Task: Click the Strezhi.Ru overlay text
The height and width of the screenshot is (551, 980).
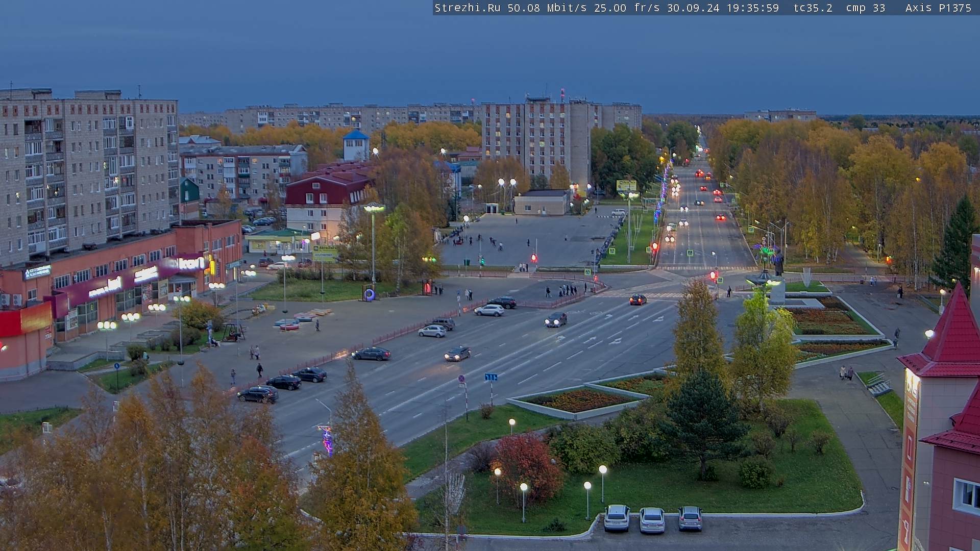Action: point(467,8)
